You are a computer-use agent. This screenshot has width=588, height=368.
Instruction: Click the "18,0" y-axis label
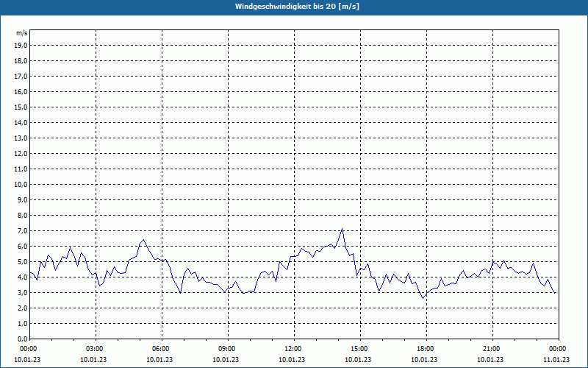[21, 61]
